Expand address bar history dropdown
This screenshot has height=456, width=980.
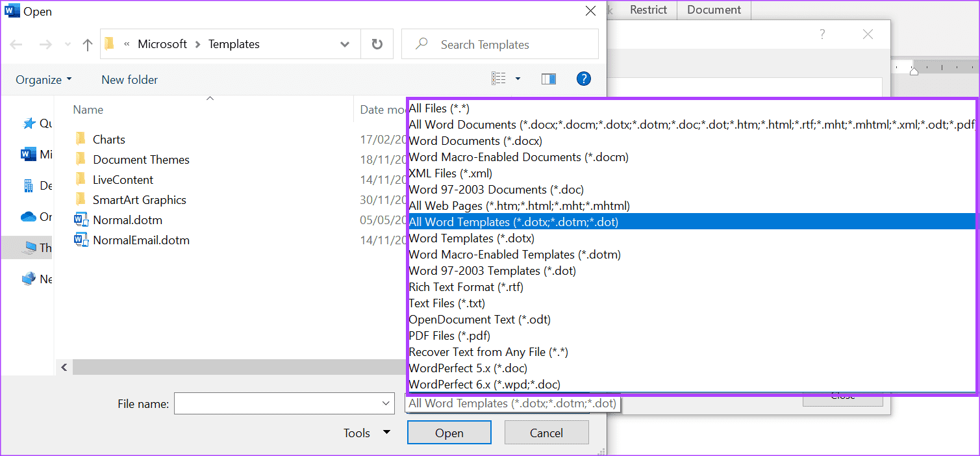tap(345, 44)
